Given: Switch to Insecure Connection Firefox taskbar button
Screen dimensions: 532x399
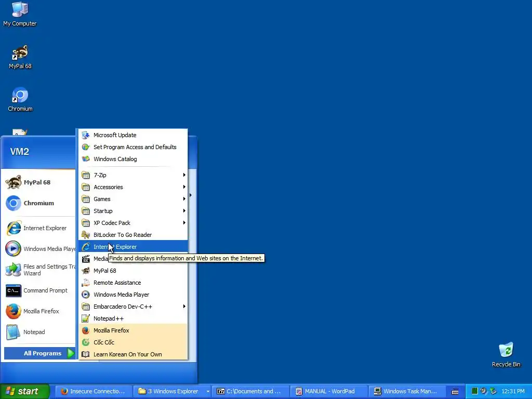Looking at the screenshot, I should point(93,391).
